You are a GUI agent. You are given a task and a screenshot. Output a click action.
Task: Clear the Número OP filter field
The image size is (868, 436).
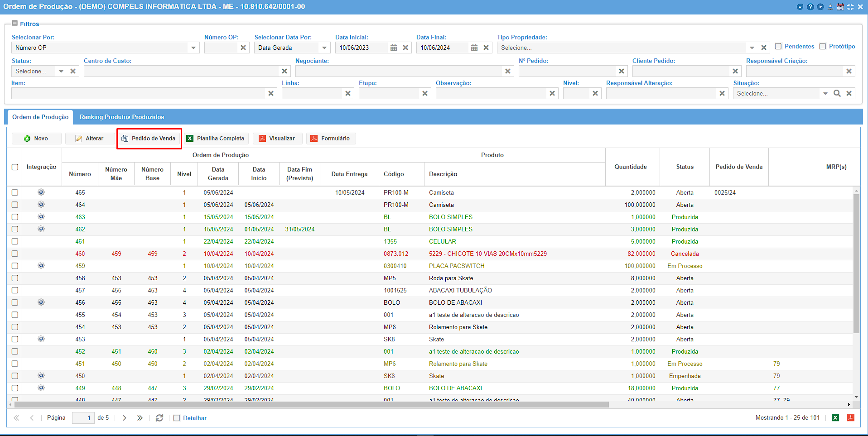tap(243, 48)
